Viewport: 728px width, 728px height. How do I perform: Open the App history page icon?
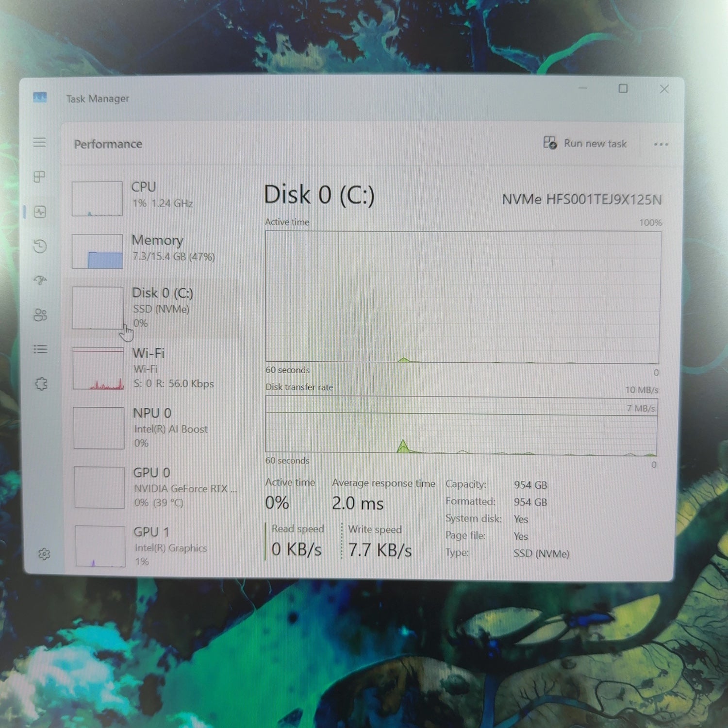40,246
